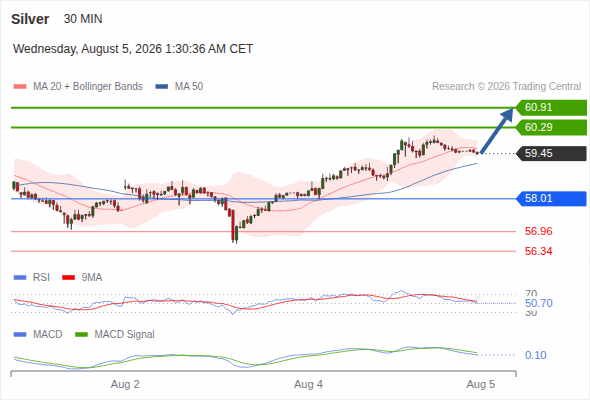
Task: Click the RSI legend label
Action: click(x=41, y=277)
